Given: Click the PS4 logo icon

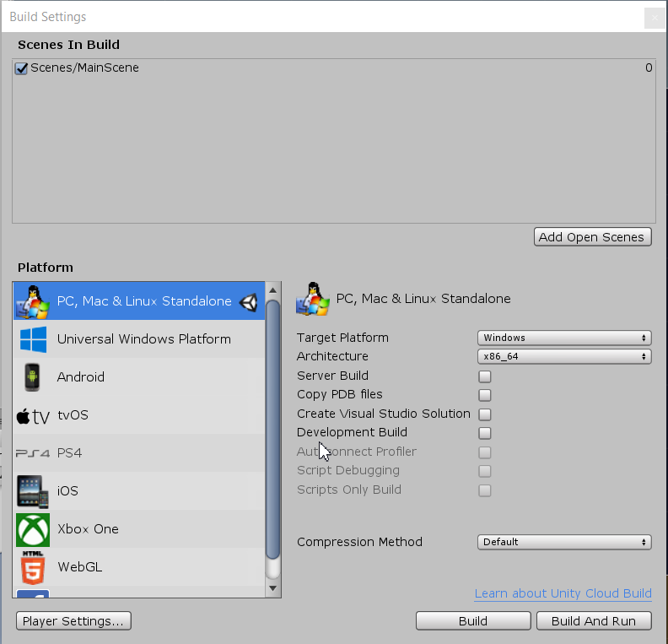Looking at the screenshot, I should click(x=33, y=453).
